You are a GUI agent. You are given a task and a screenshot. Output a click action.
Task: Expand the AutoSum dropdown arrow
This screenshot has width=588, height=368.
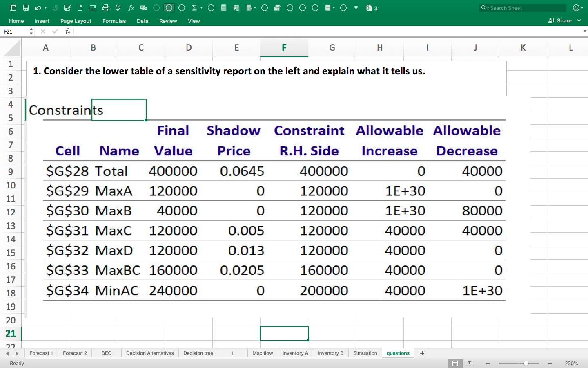pos(201,8)
